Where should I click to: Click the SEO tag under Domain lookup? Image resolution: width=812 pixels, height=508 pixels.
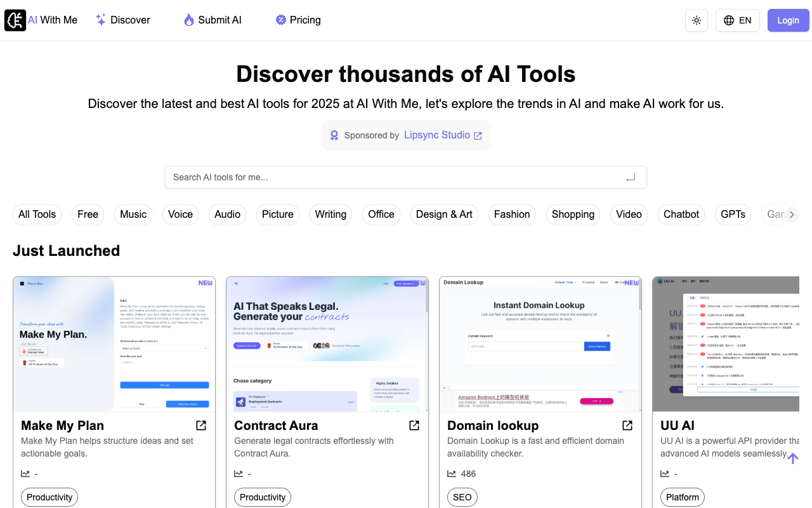462,497
